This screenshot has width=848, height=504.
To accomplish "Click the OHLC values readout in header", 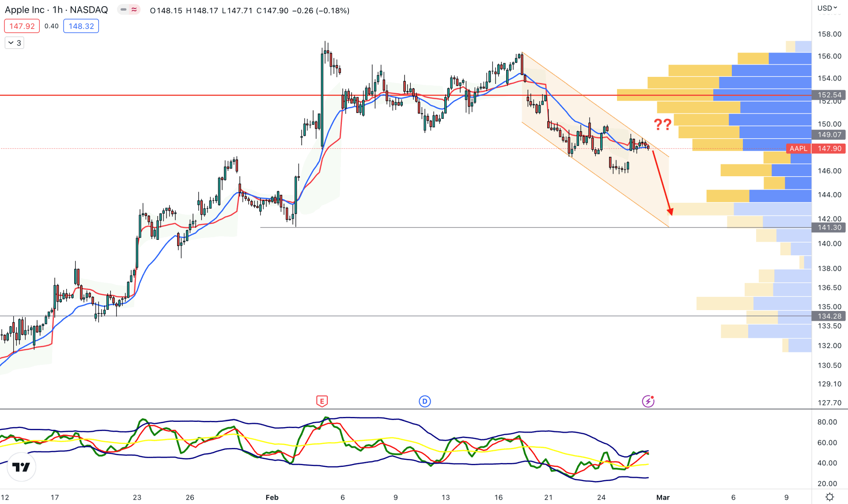I will click(250, 10).
